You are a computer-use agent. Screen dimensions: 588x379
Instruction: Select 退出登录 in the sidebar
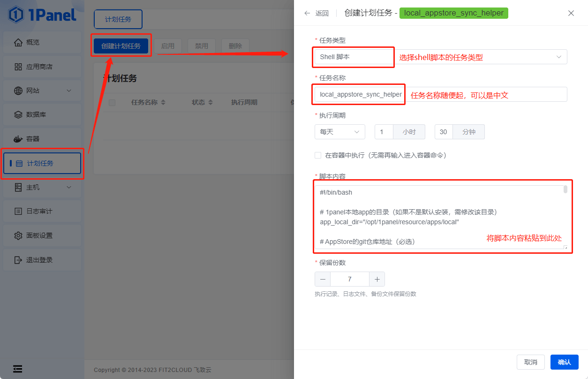tap(42, 260)
